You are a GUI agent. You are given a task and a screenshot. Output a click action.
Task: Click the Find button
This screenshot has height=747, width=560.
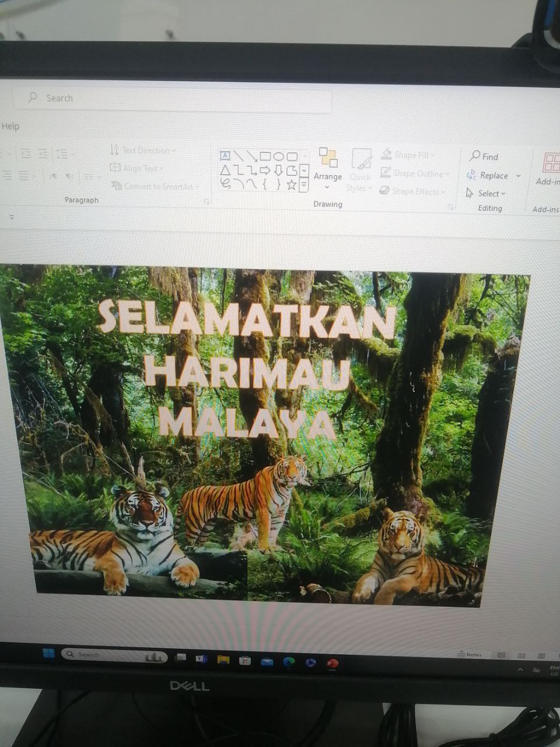click(484, 156)
